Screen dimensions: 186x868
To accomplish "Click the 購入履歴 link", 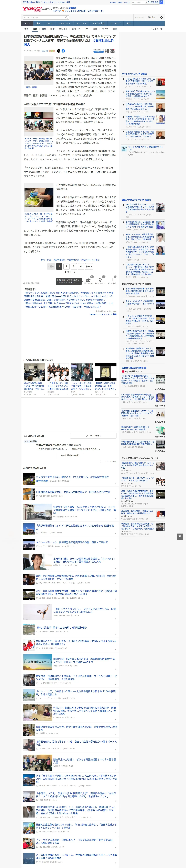I will click(x=152, y=17).
